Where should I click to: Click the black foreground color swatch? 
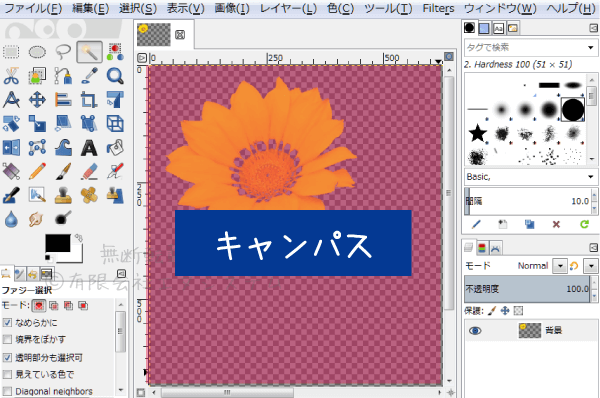pos(58,243)
